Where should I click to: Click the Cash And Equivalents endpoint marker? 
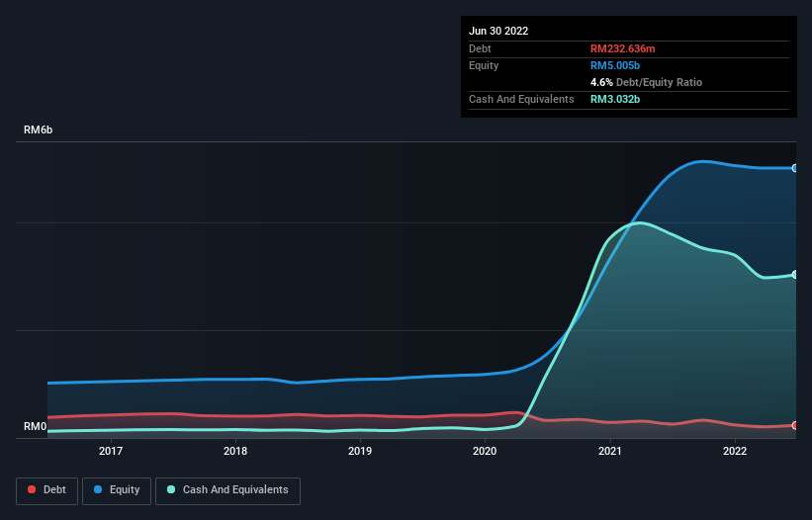click(795, 274)
